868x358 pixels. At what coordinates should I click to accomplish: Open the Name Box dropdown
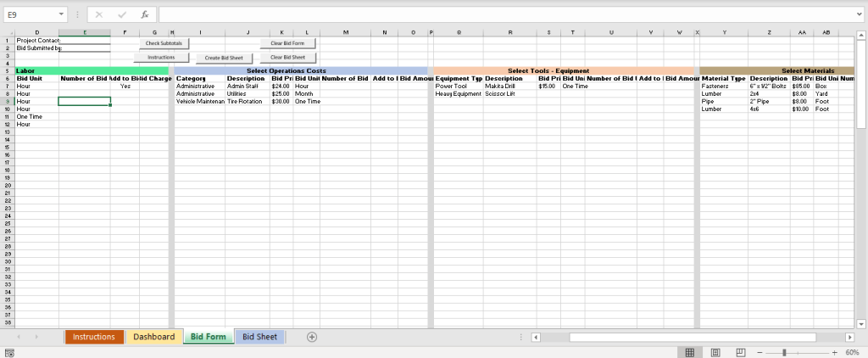coord(62,14)
